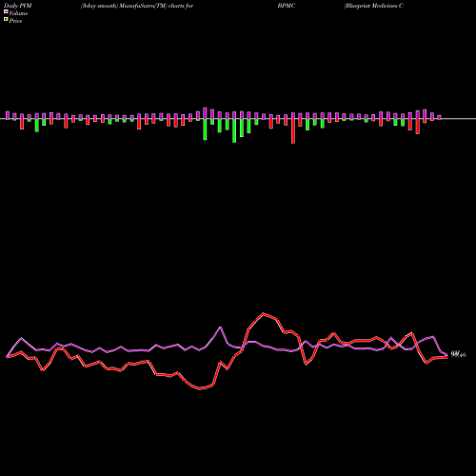Click the highest peak of the purple volume line
Screen dimensions: 476x476
pos(221,327)
